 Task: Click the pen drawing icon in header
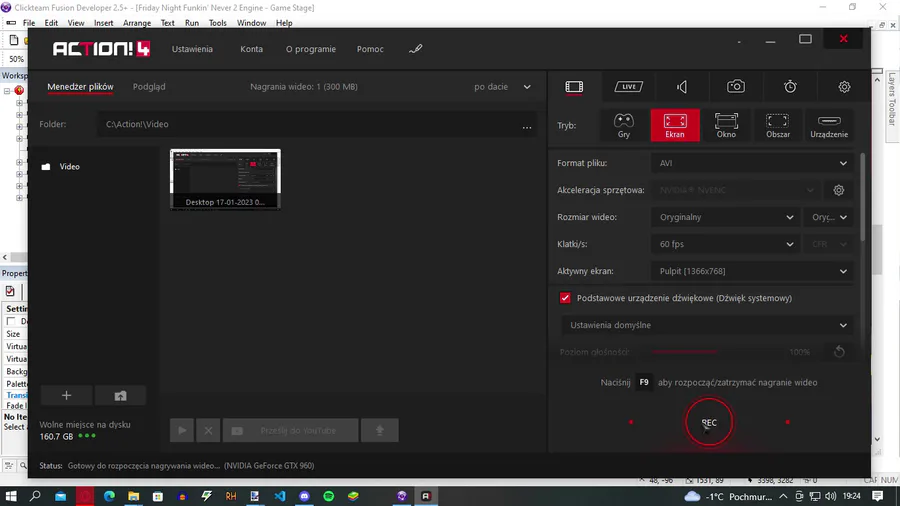click(x=416, y=49)
